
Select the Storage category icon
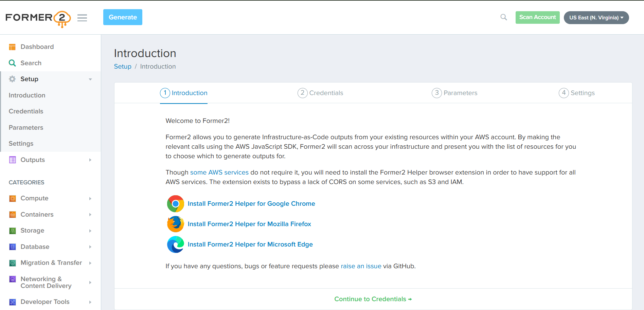[12, 230]
